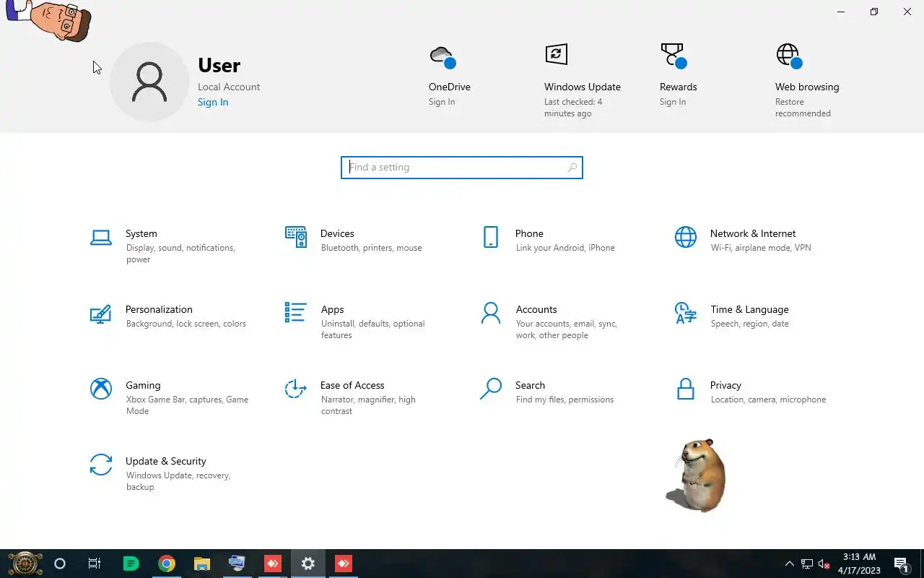Open Chrome from the taskbar

pos(167,564)
